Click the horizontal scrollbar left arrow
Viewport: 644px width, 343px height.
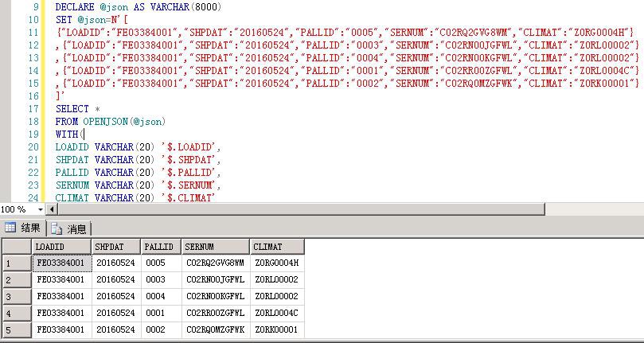53,209
